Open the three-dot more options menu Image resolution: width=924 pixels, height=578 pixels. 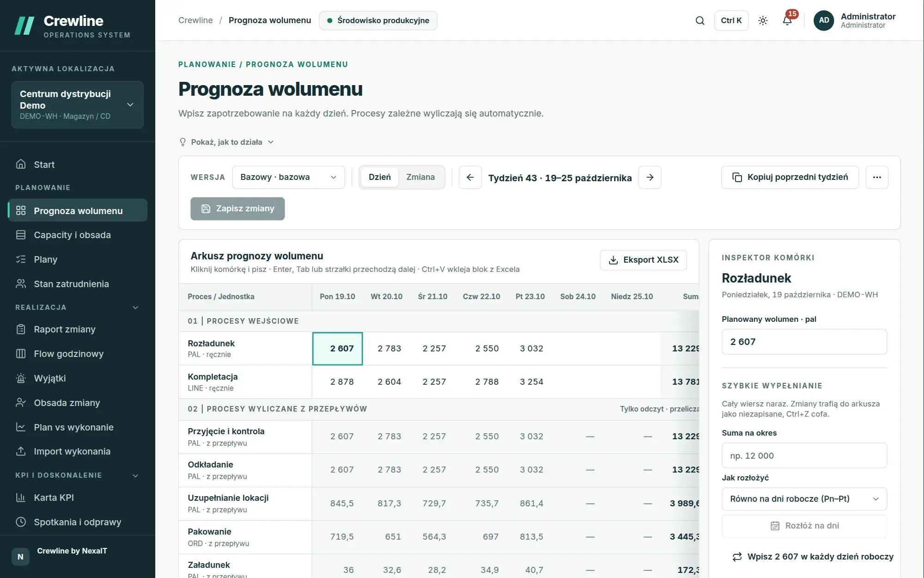click(877, 177)
